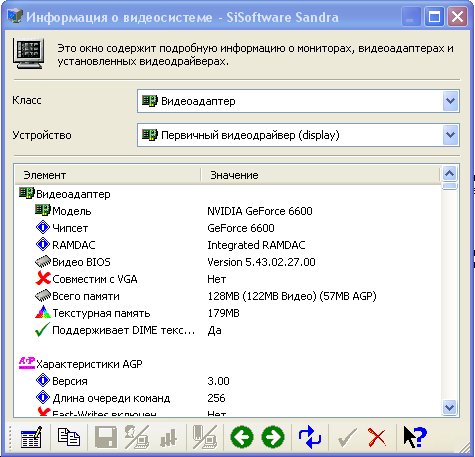Click the chip icon beside Видео BIOS
Viewport: 475px width, 457px height.
[43, 262]
